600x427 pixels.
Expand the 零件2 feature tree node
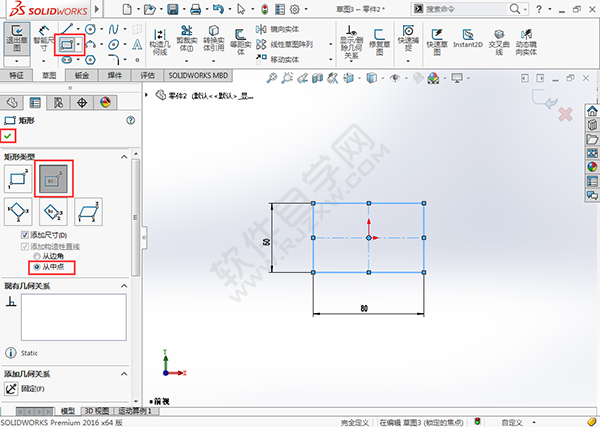[147, 95]
